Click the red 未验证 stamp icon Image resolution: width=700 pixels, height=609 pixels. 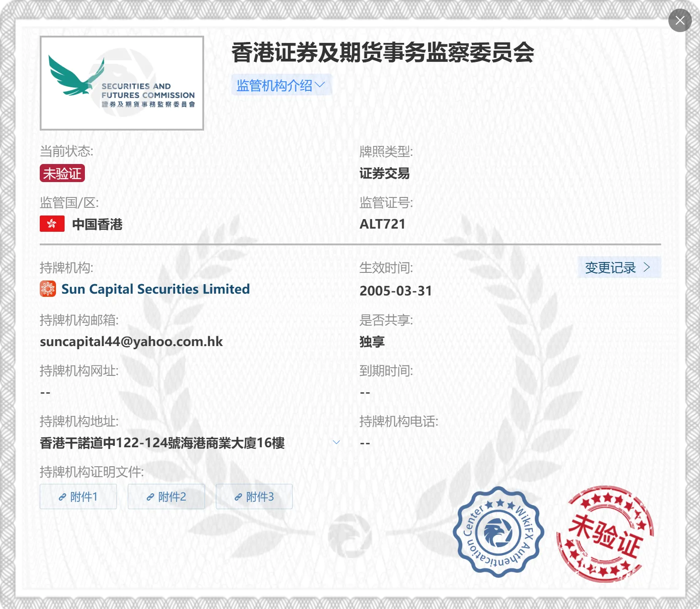pos(605,534)
